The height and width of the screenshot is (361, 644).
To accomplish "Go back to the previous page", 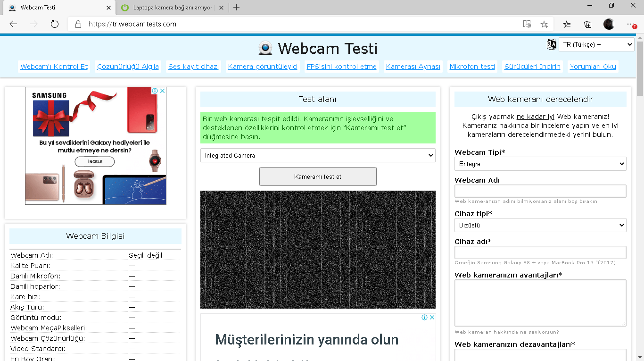I will pyautogui.click(x=13, y=24).
